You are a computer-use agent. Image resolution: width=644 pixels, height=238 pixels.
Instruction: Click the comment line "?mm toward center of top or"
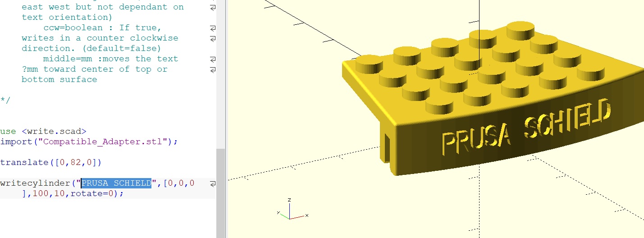(x=94, y=69)
